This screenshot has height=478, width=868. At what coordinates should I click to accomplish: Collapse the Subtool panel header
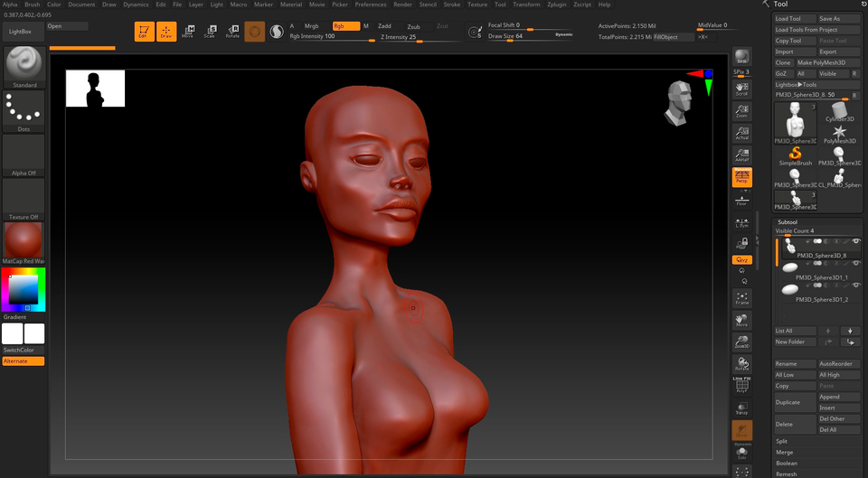pos(788,221)
